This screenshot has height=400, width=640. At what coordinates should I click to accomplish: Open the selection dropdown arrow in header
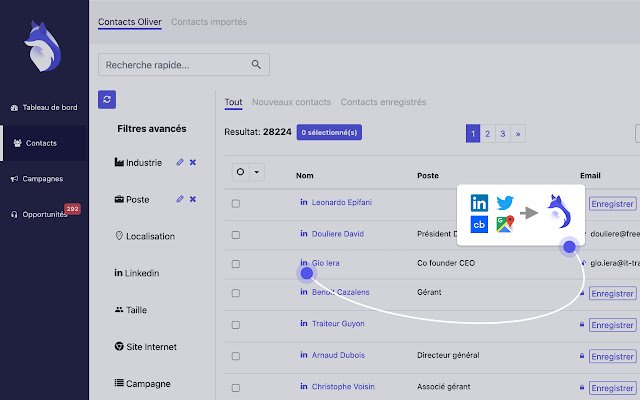point(257,172)
